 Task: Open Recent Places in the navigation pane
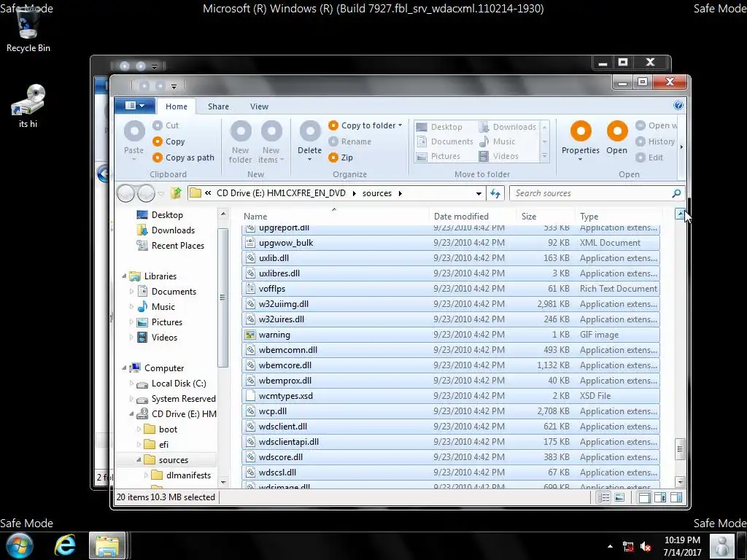pyautogui.click(x=171, y=246)
